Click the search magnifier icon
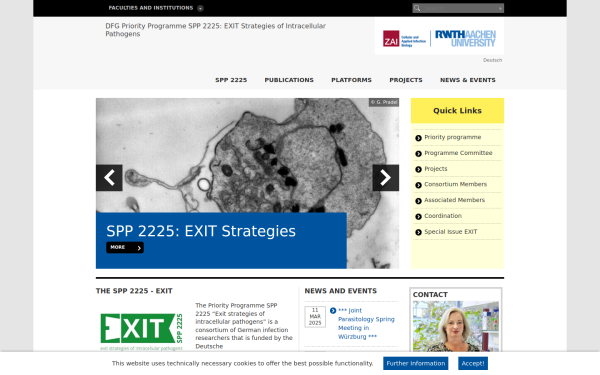The width and height of the screenshot is (600, 375). click(x=417, y=8)
